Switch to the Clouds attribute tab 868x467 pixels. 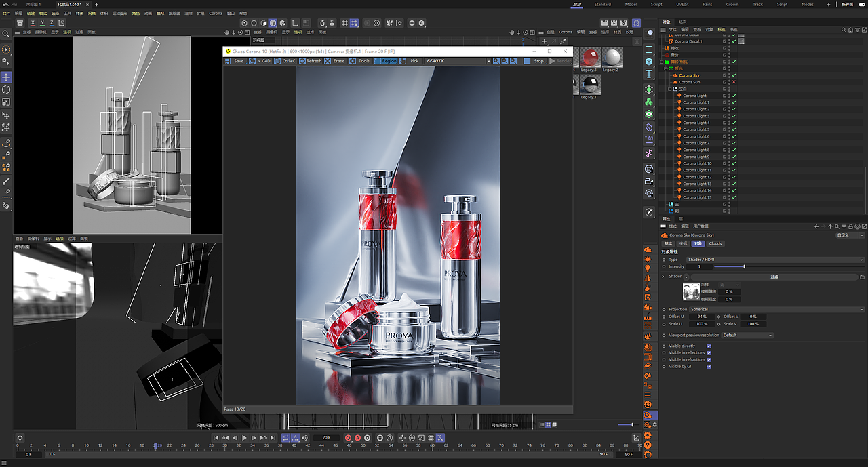pyautogui.click(x=715, y=243)
